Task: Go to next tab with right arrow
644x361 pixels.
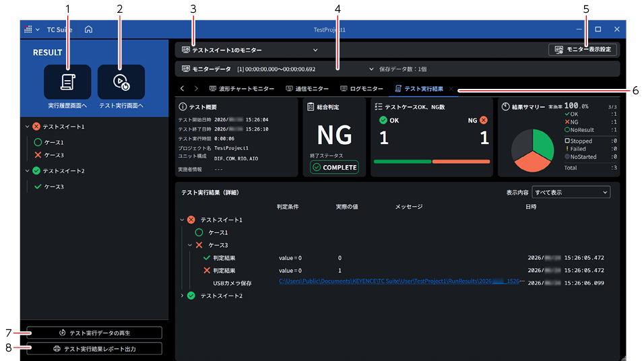Action: (x=196, y=88)
